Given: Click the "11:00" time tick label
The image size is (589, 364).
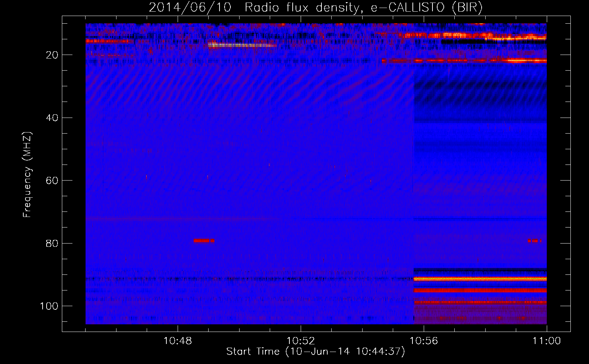Looking at the screenshot, I should (x=547, y=341).
